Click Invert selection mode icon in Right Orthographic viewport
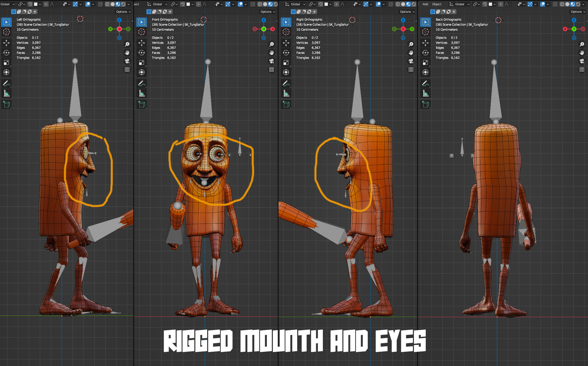This screenshot has height=366, width=588. click(309, 12)
